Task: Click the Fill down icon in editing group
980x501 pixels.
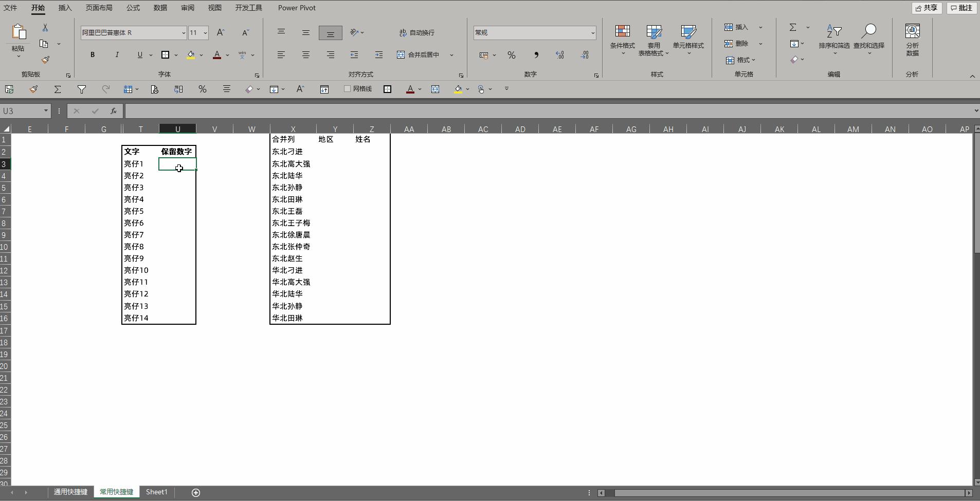Action: (x=794, y=44)
